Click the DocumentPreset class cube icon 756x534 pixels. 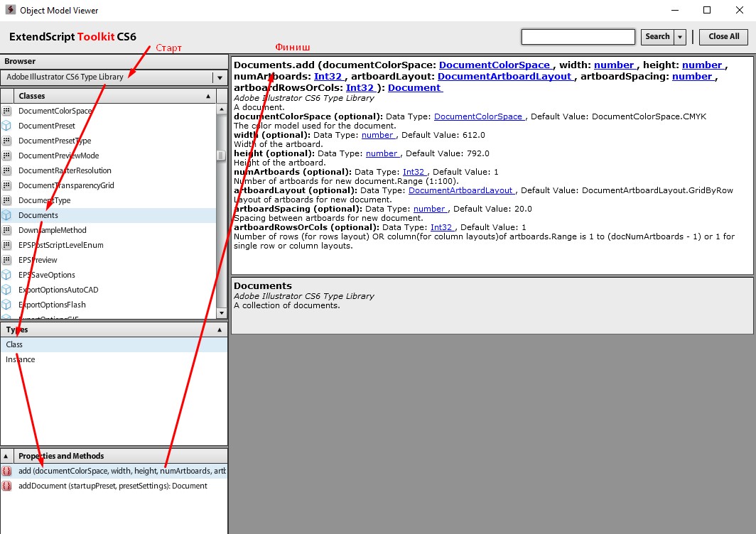point(6,126)
